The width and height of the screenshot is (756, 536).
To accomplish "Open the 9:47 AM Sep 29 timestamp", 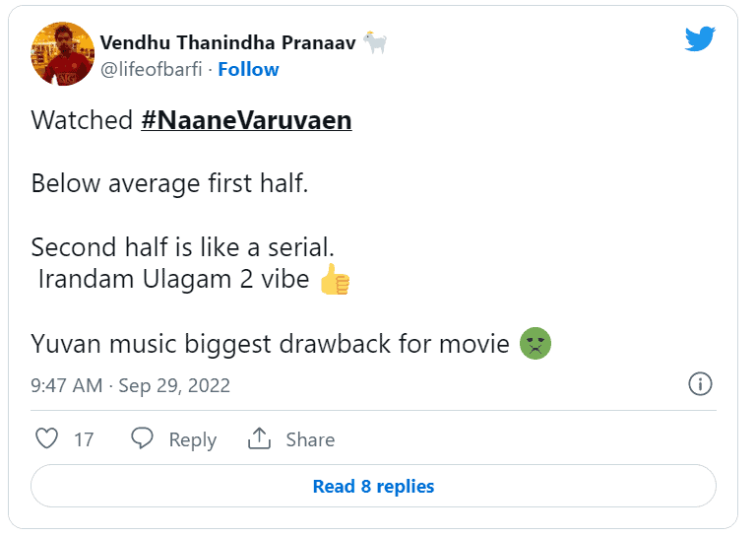I will coord(131,385).
